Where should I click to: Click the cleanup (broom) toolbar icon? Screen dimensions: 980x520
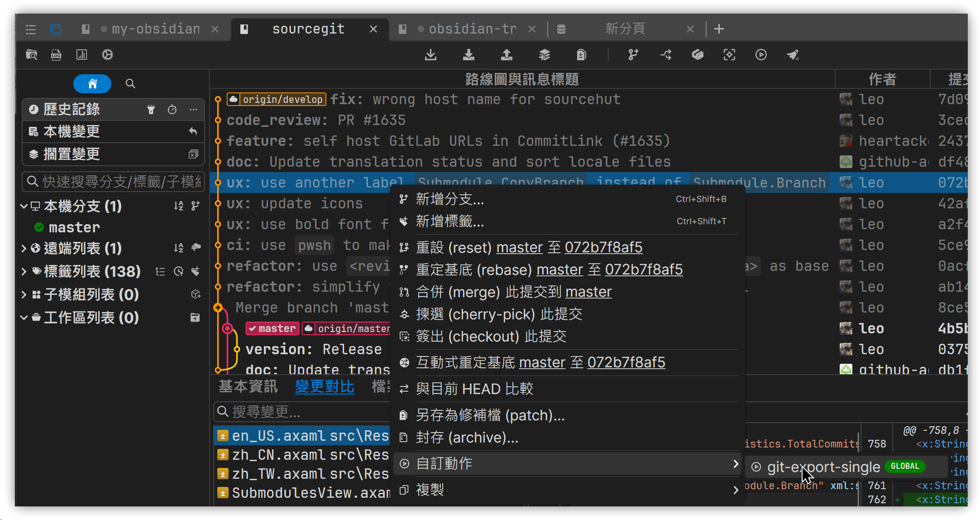793,55
